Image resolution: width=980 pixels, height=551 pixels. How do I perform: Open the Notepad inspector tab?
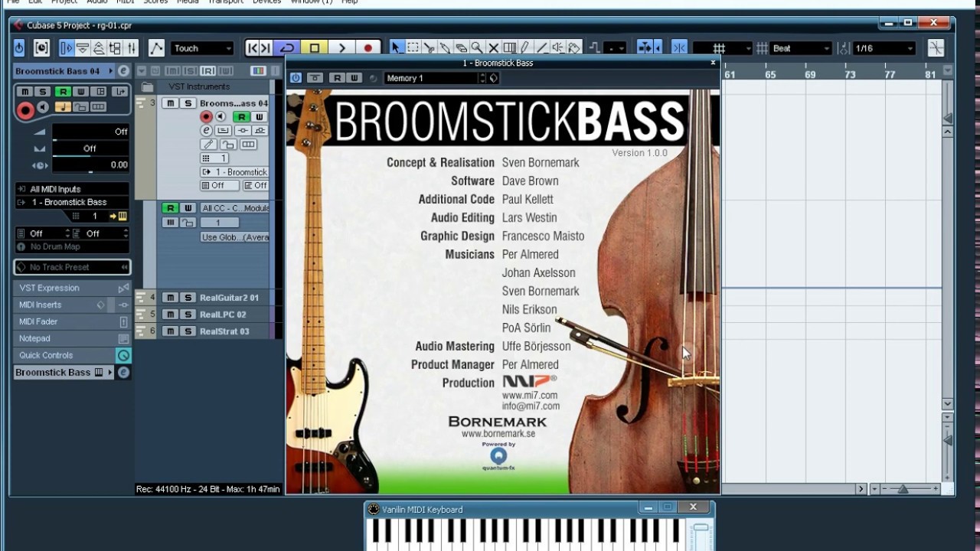tap(72, 338)
